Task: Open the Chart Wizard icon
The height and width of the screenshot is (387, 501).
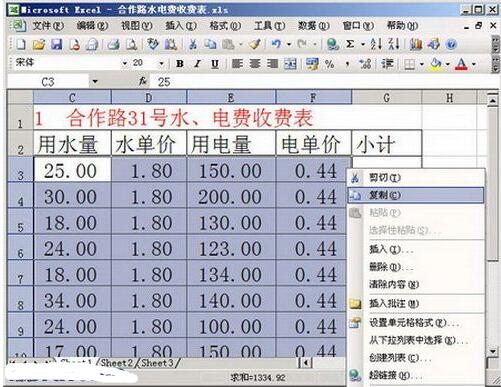Action: (x=416, y=44)
